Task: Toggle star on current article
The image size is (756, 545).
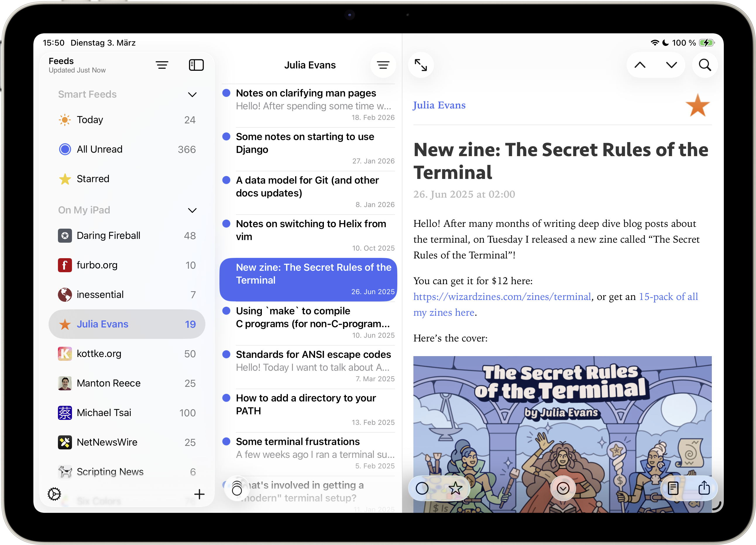Action: click(455, 488)
